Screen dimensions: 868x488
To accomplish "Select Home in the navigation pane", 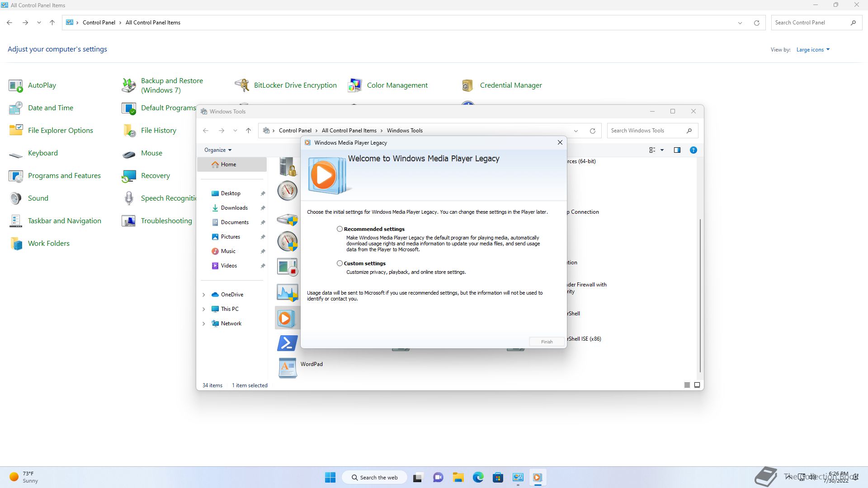I will [232, 164].
